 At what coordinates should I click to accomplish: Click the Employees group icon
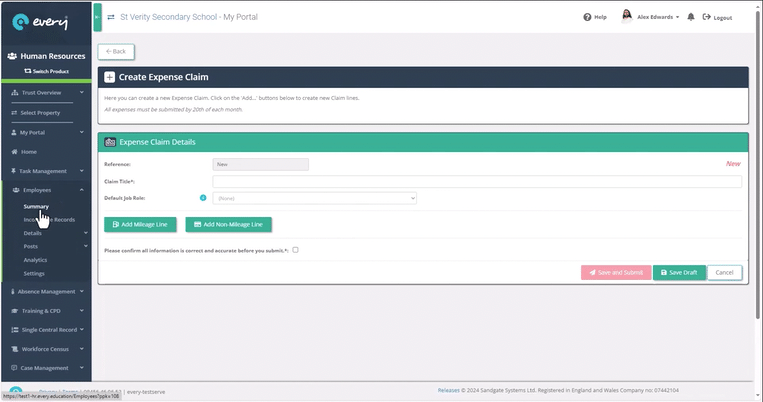point(16,190)
